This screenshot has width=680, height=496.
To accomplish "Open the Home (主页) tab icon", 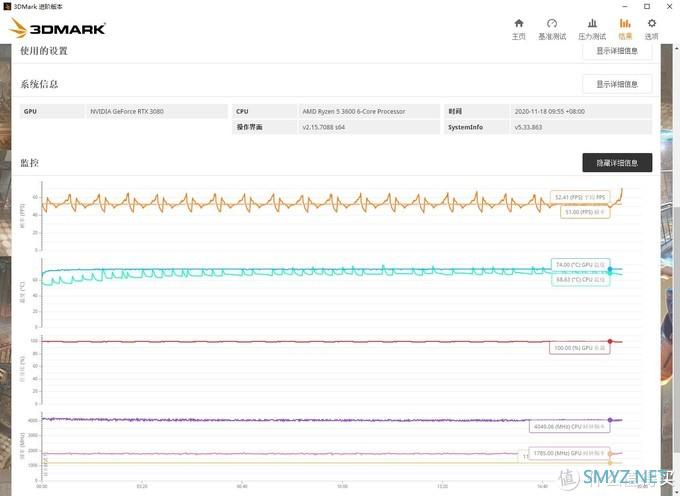I will [519, 23].
